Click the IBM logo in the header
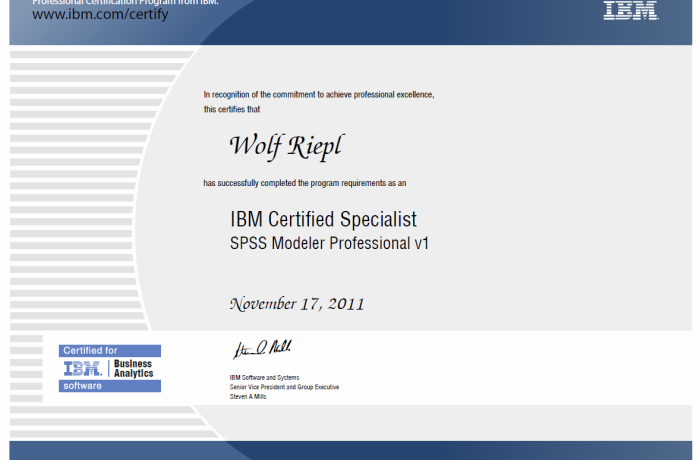Viewport: 700px width, 460px height. (631, 10)
